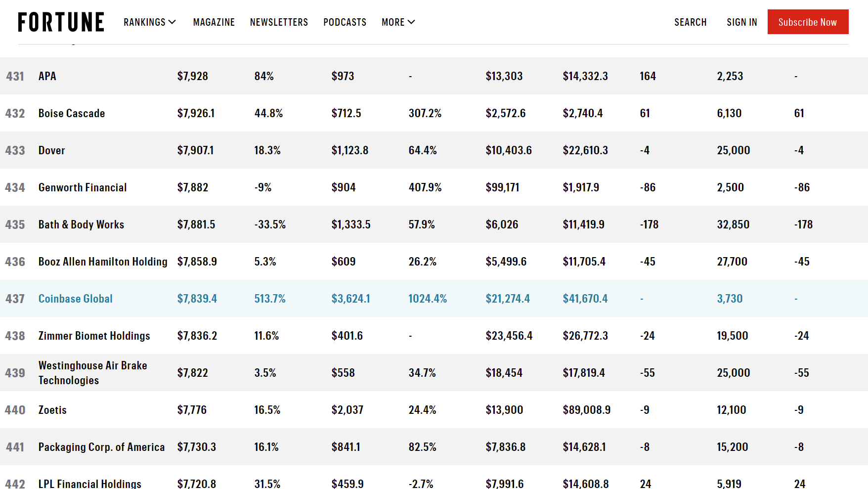This screenshot has width=868, height=489.
Task: Select LPL Financial employees 5,919
Action: tap(729, 484)
